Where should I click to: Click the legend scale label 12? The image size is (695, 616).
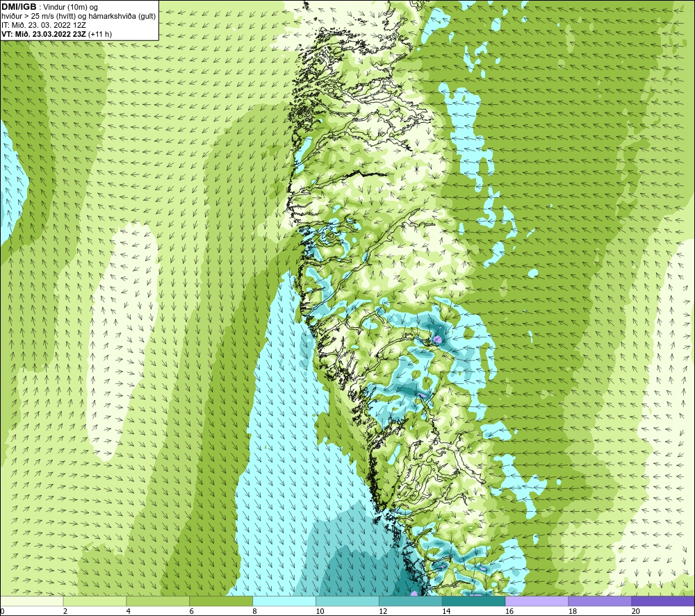383,612
